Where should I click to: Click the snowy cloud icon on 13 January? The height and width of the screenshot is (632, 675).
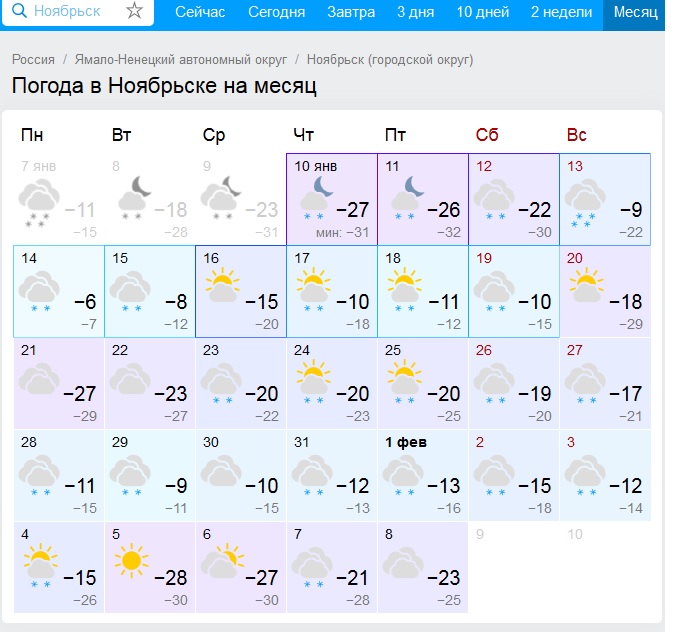tap(585, 203)
